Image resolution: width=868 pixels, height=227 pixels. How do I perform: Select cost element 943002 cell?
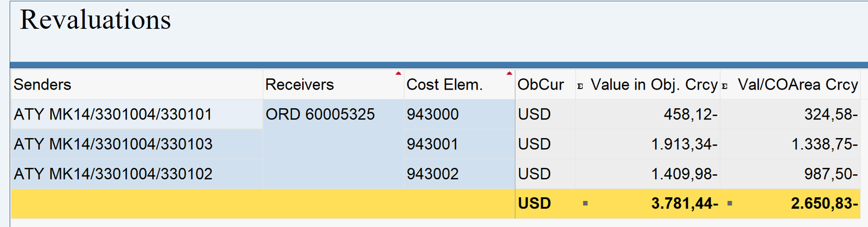coord(433,174)
